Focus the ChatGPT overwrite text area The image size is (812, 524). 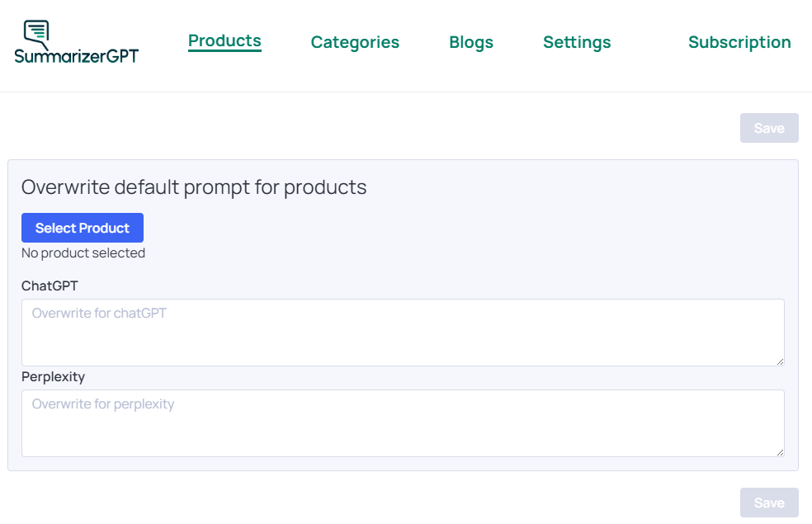tap(403, 338)
